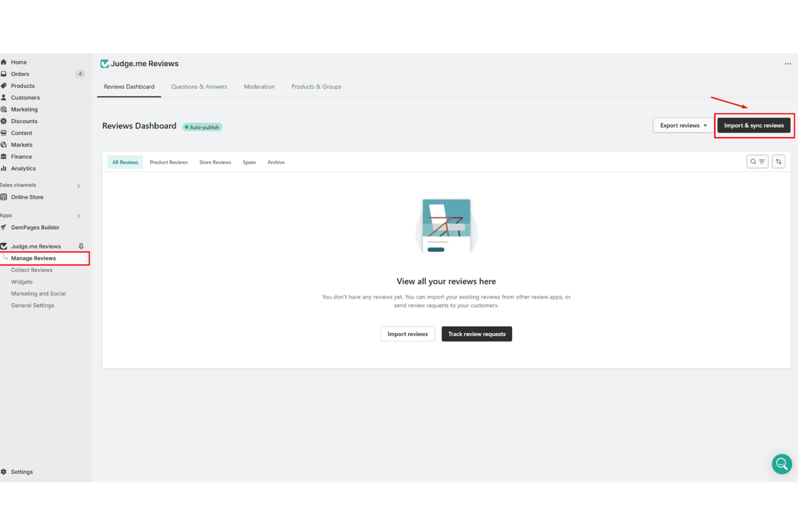Click the Orders count badge 4

[80, 74]
